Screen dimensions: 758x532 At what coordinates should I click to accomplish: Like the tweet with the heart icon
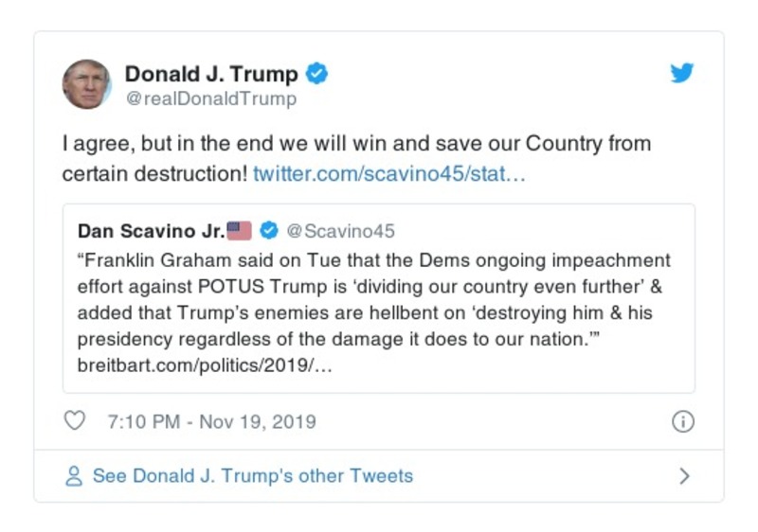tap(75, 421)
